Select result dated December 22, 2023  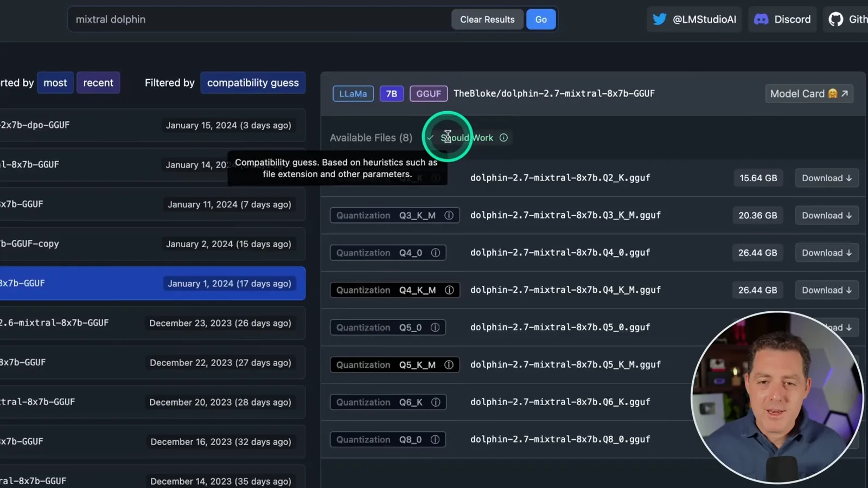click(x=152, y=363)
